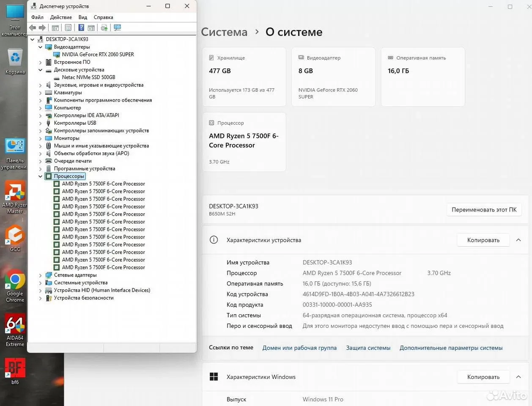Viewport: 532px width, 406px height.
Task: Select Мыши и иные указывающие устройства
Action: click(x=101, y=146)
